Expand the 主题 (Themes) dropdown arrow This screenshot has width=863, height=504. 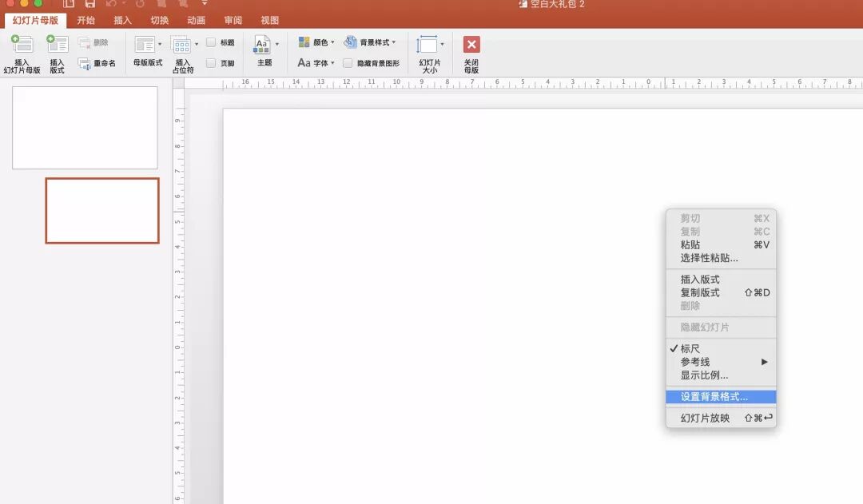276,44
